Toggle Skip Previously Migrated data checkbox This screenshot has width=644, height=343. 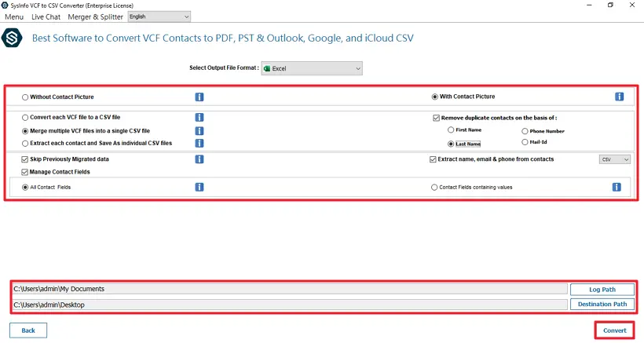pos(24,159)
